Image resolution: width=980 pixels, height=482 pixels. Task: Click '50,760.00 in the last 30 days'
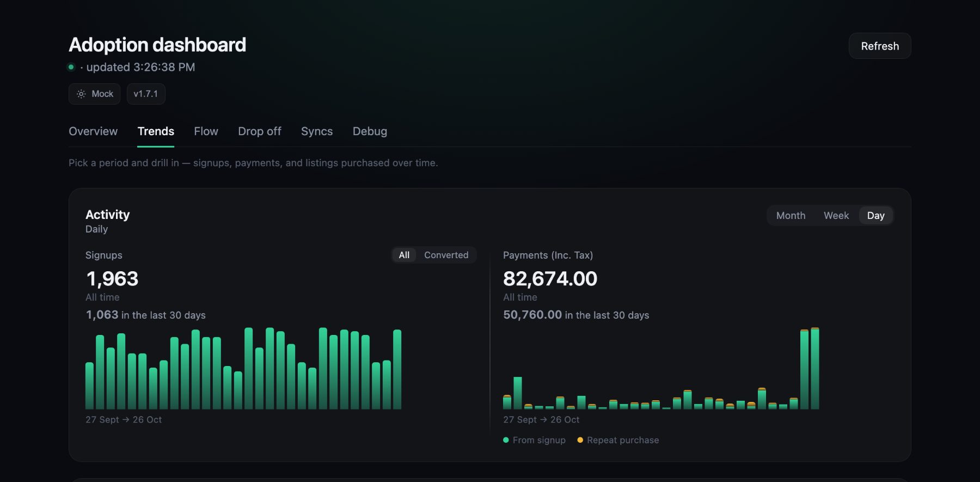tap(576, 315)
